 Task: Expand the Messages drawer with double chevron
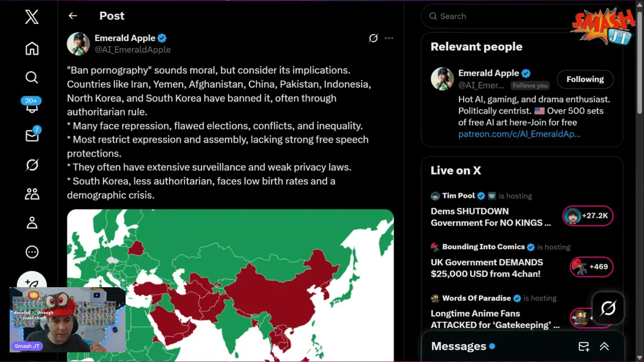click(604, 346)
